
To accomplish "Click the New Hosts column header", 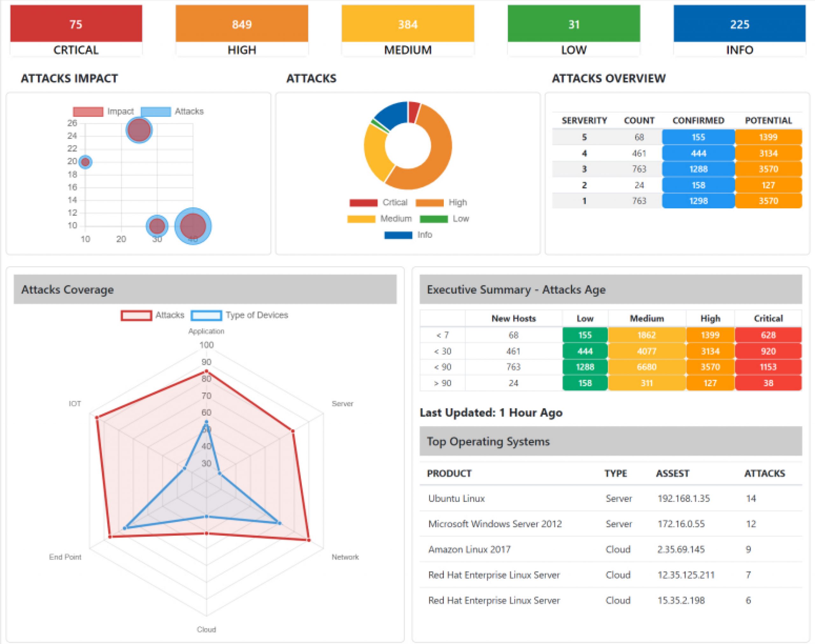I will tap(514, 318).
